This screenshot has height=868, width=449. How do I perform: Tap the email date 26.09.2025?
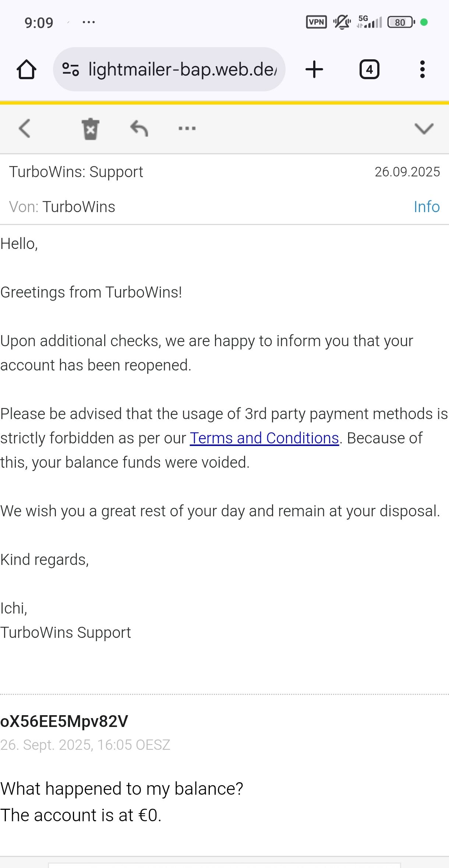[407, 172]
